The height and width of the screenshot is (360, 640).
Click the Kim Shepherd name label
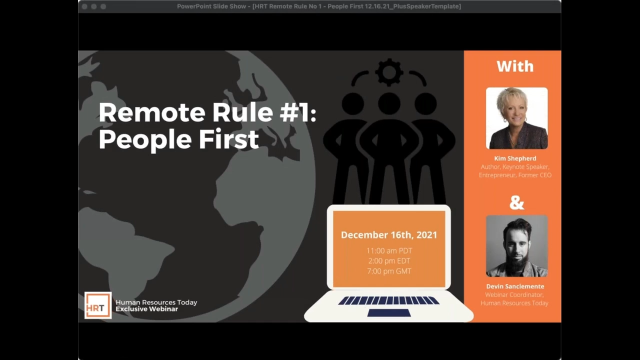pyautogui.click(x=515, y=158)
